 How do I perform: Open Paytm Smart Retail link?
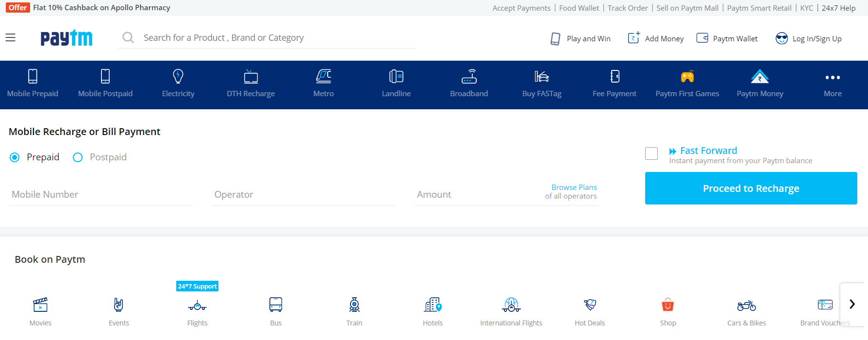(759, 8)
